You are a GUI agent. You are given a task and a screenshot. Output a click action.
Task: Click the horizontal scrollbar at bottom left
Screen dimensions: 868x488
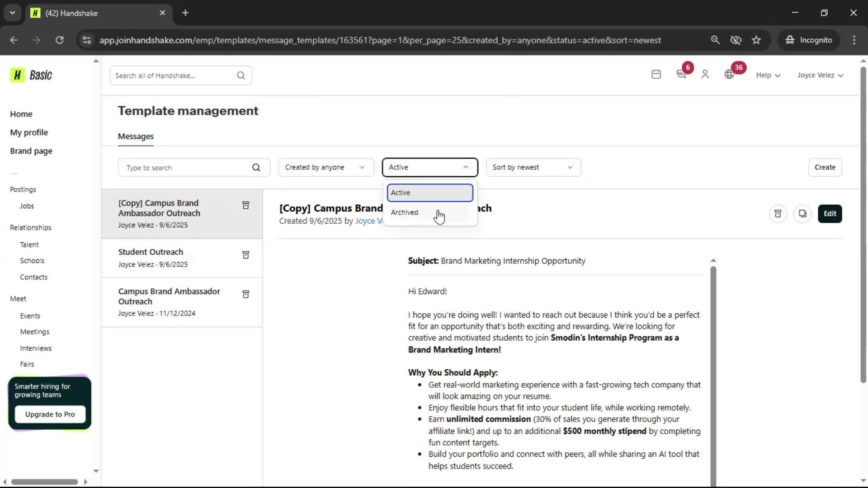(x=44, y=482)
